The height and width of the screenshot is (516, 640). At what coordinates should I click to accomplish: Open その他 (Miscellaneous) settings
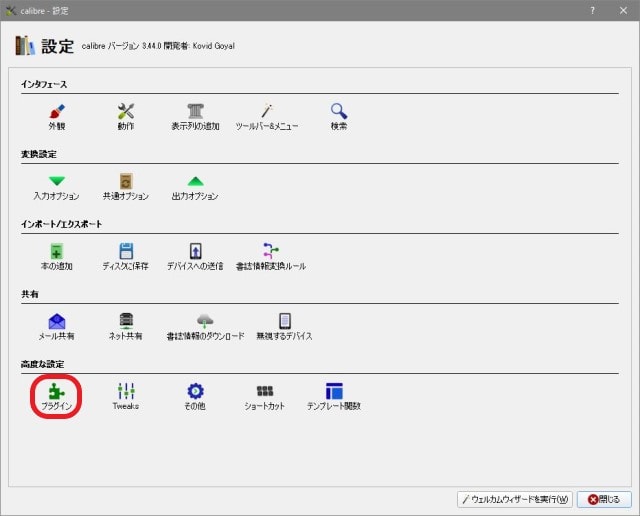(x=195, y=397)
